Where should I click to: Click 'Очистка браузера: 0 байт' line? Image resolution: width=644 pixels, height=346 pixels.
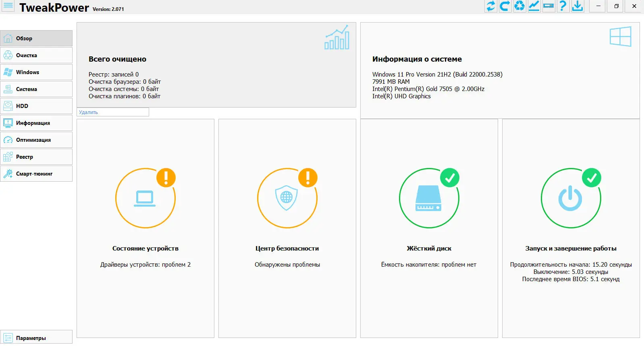pyautogui.click(x=125, y=82)
